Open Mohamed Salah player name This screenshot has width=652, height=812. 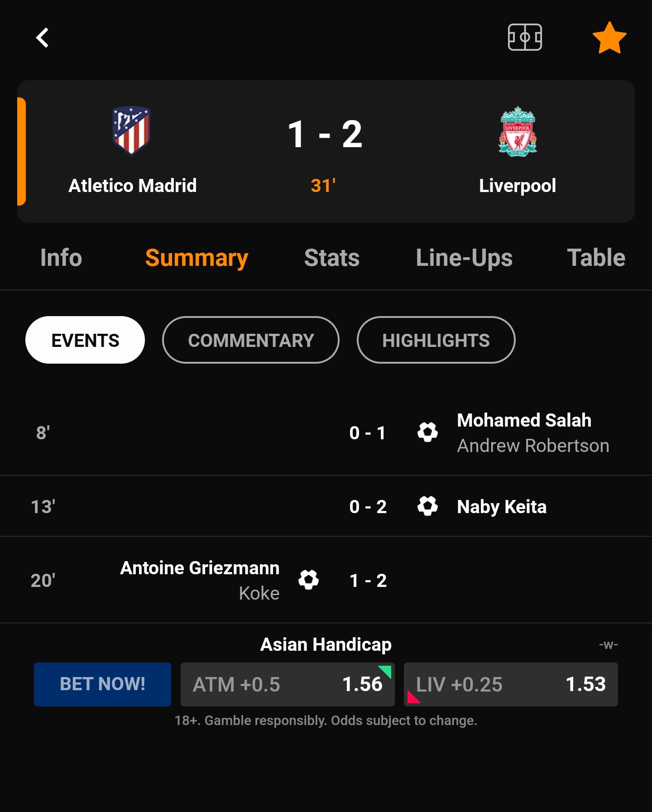coord(524,420)
